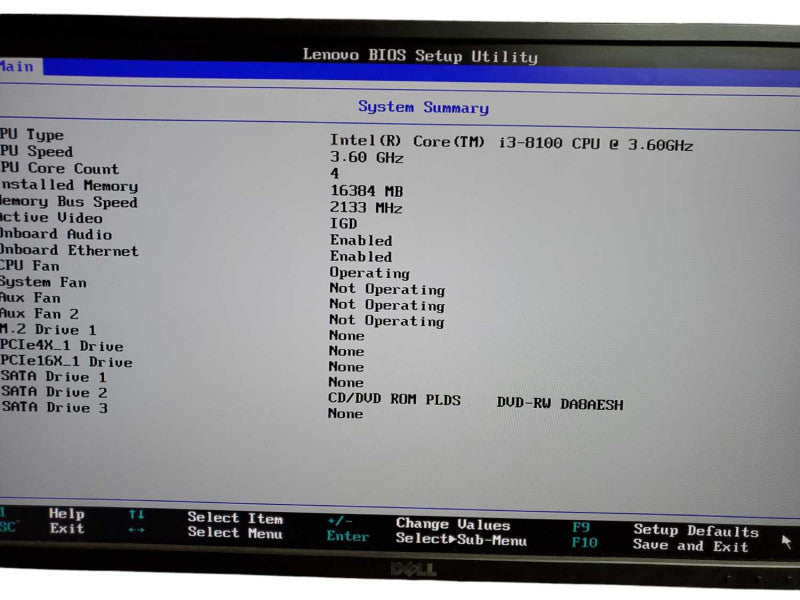Click the core count value 4
This screenshot has width=800, height=600.
point(335,173)
